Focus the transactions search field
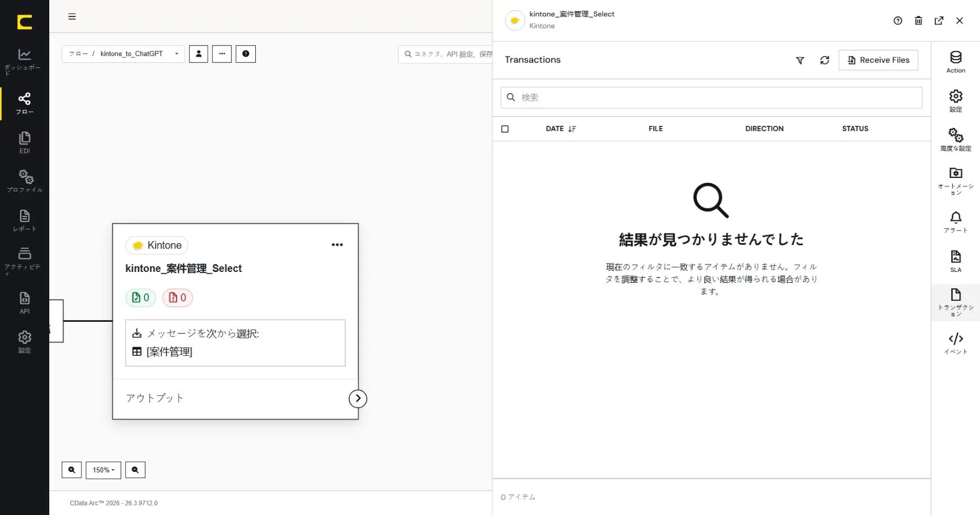Viewport: 980px width, 515px height. point(711,97)
